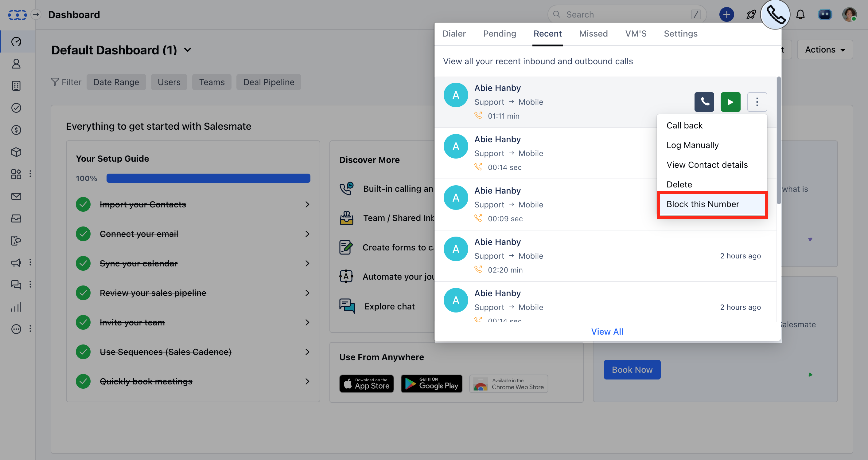The image size is (868, 460).
Task: Click the View All calls link
Action: pyautogui.click(x=607, y=332)
